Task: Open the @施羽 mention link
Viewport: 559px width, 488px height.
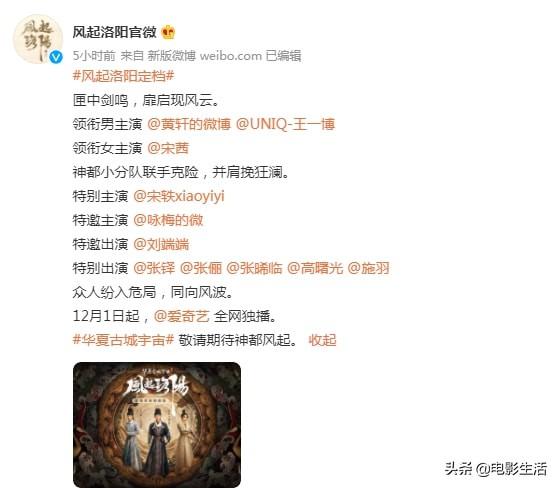Action: point(368,268)
